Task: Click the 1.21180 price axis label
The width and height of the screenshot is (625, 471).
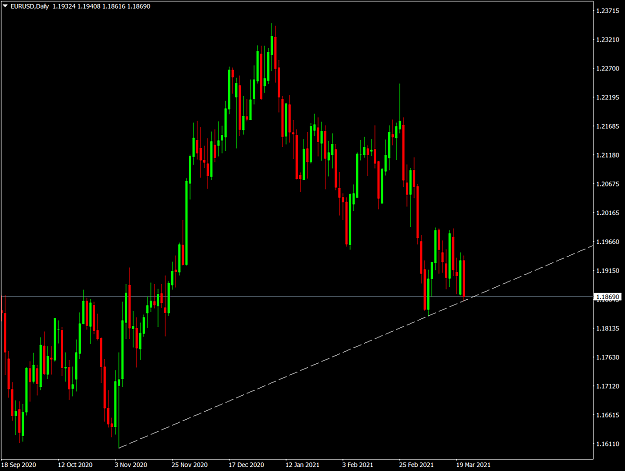Action: tap(608, 155)
